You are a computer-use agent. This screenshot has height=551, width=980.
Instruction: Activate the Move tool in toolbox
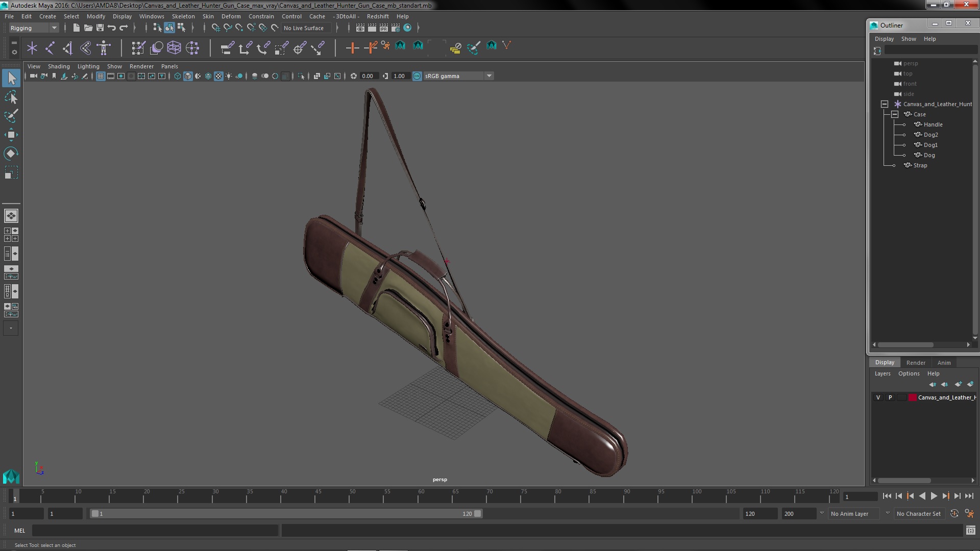[11, 135]
